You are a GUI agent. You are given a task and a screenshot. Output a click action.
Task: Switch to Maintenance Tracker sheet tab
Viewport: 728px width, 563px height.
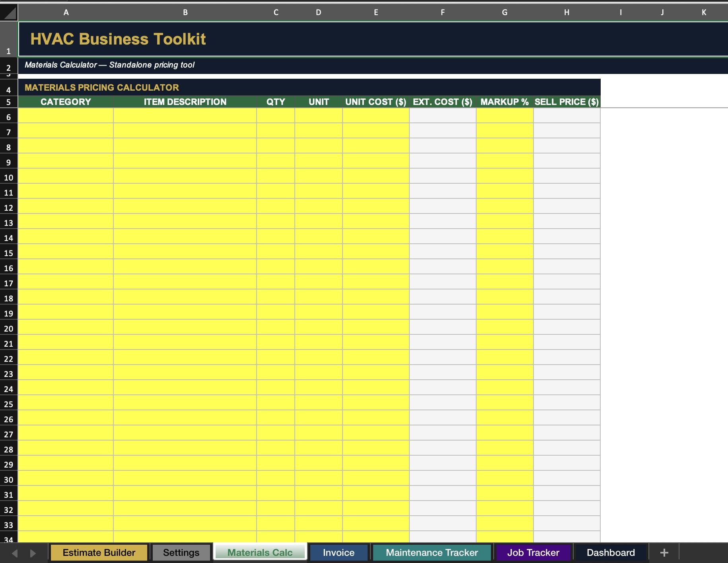pyautogui.click(x=432, y=553)
